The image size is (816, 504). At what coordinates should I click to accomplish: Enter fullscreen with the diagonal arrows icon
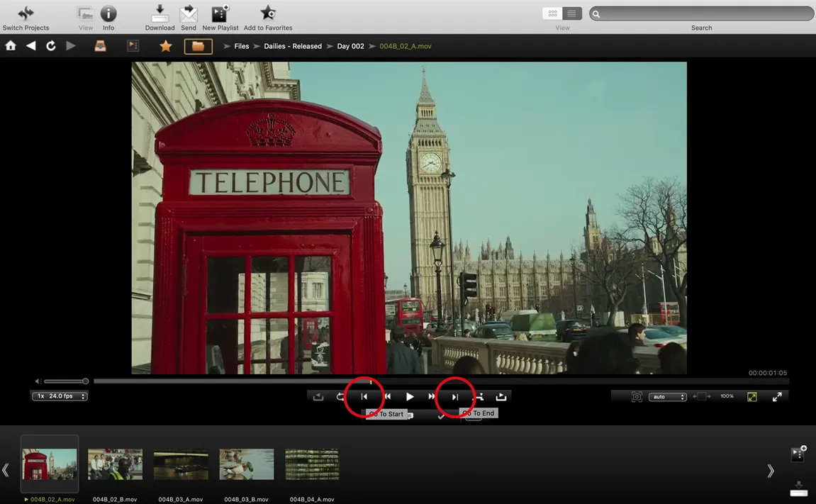click(x=777, y=396)
